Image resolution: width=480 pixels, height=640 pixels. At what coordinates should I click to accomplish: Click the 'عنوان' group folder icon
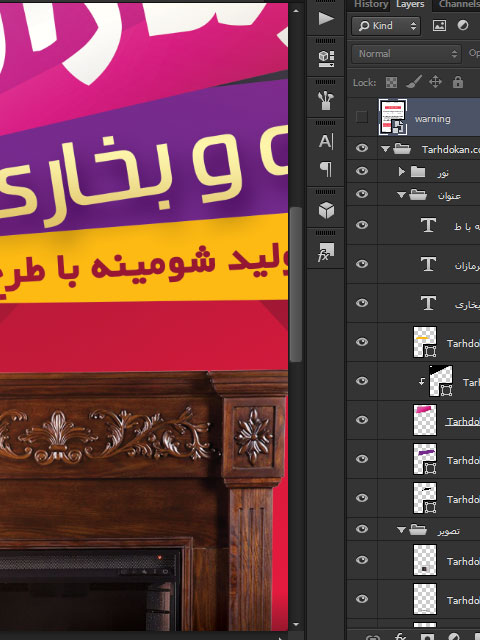click(x=418, y=195)
